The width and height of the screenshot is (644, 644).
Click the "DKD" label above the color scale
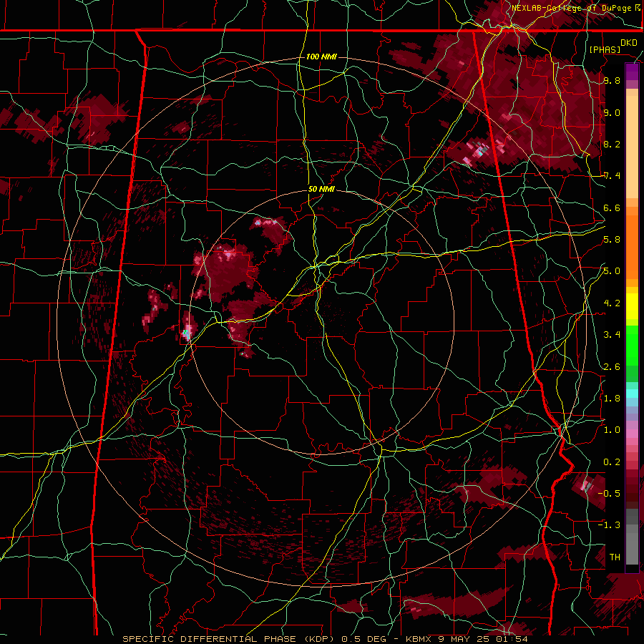[x=628, y=43]
